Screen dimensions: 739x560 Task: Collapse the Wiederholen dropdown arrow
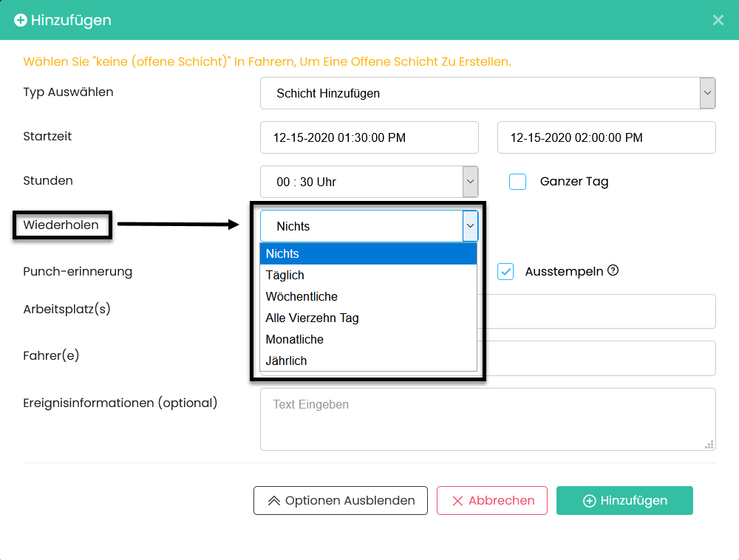tap(470, 226)
